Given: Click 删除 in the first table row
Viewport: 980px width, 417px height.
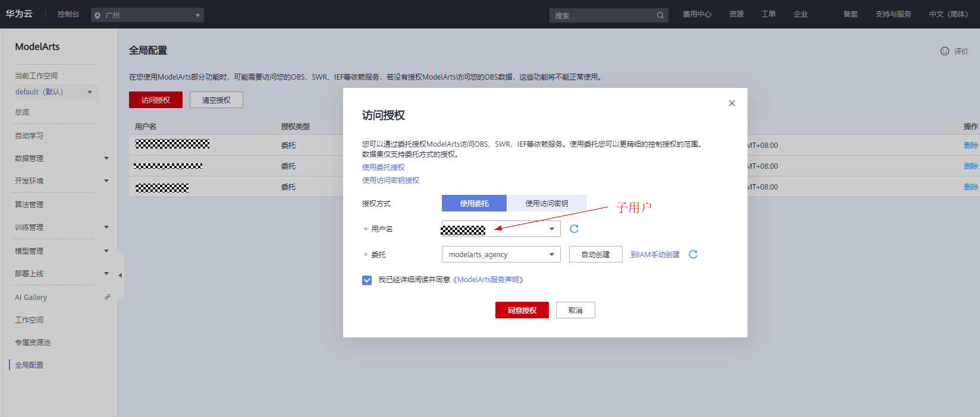Looking at the screenshot, I should [x=970, y=145].
